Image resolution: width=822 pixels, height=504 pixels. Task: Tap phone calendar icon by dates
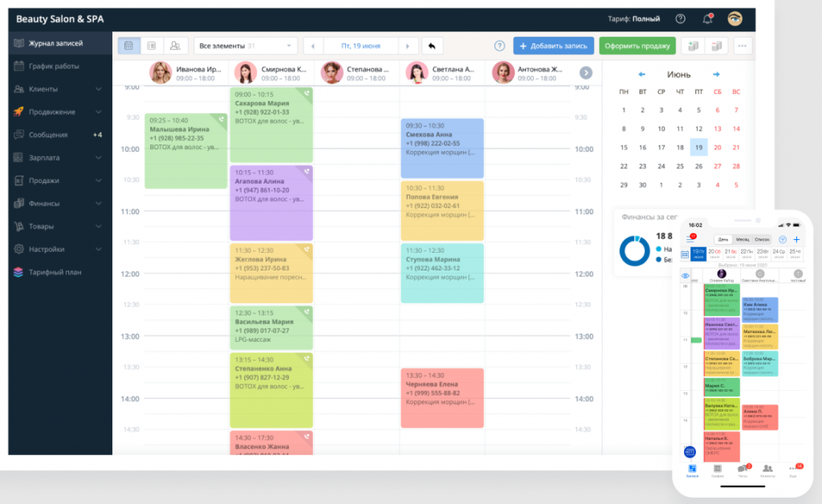[x=685, y=254]
